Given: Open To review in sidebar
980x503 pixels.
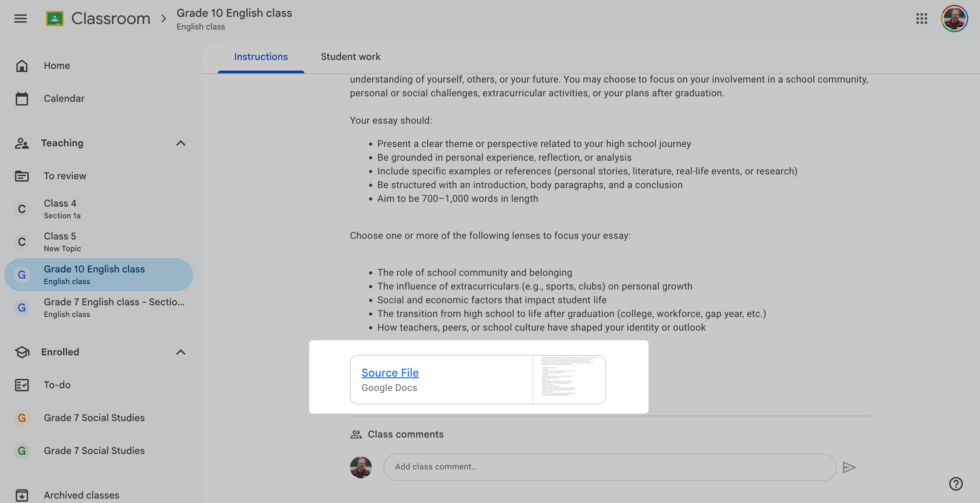Looking at the screenshot, I should pos(65,175).
